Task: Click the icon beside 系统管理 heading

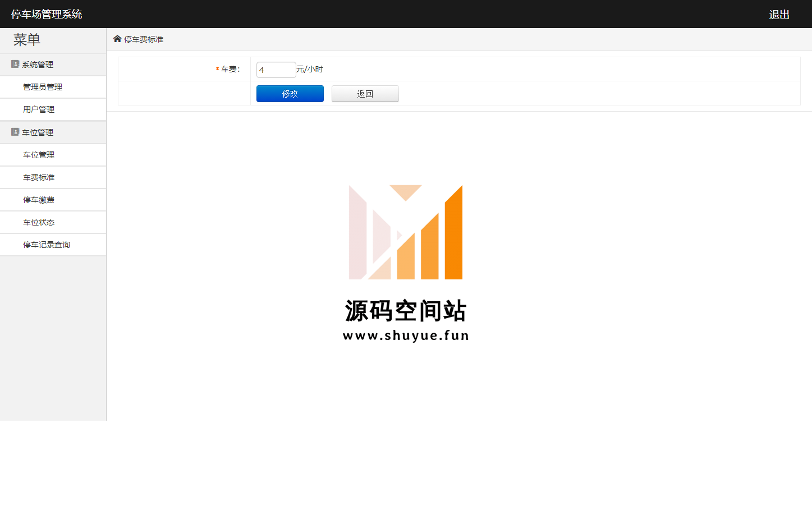Action: (x=15, y=64)
